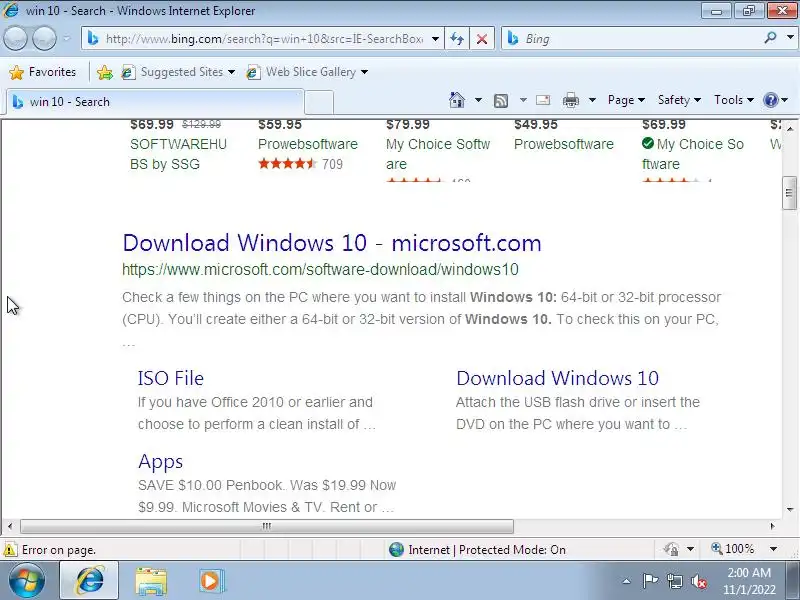
Task: Open Windows Explorer folder taskbar icon
Action: 151,581
